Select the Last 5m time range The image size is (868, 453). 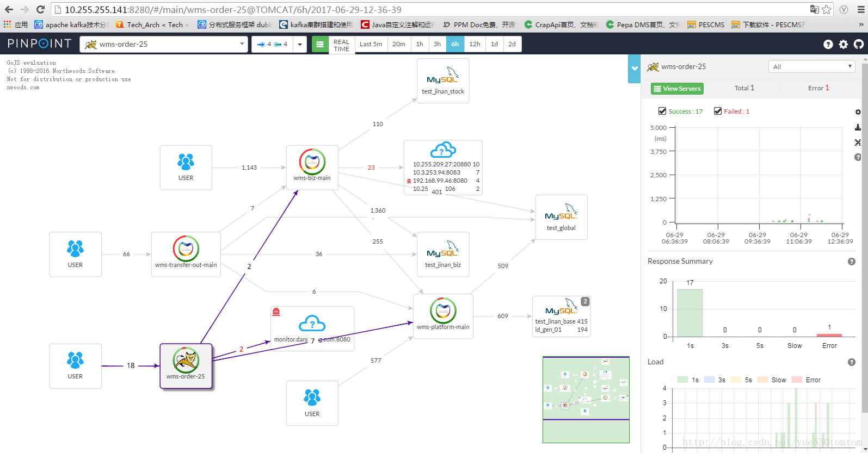pos(371,44)
